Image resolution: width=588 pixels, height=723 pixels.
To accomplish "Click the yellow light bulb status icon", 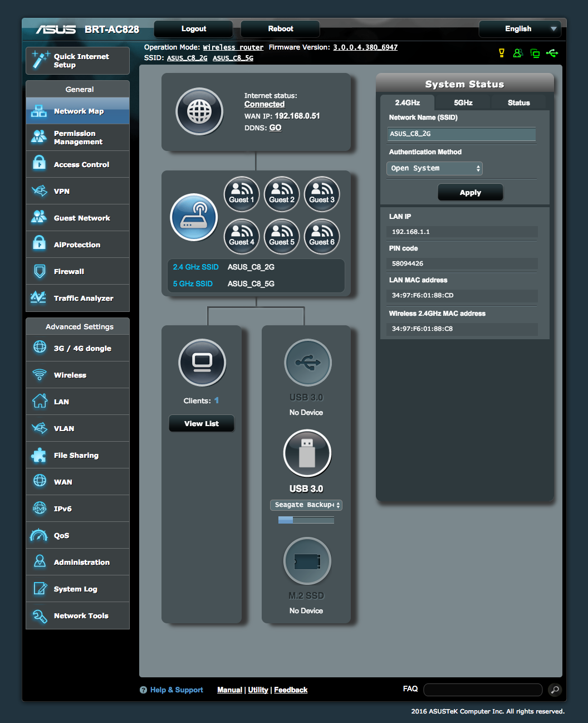I will (x=501, y=53).
